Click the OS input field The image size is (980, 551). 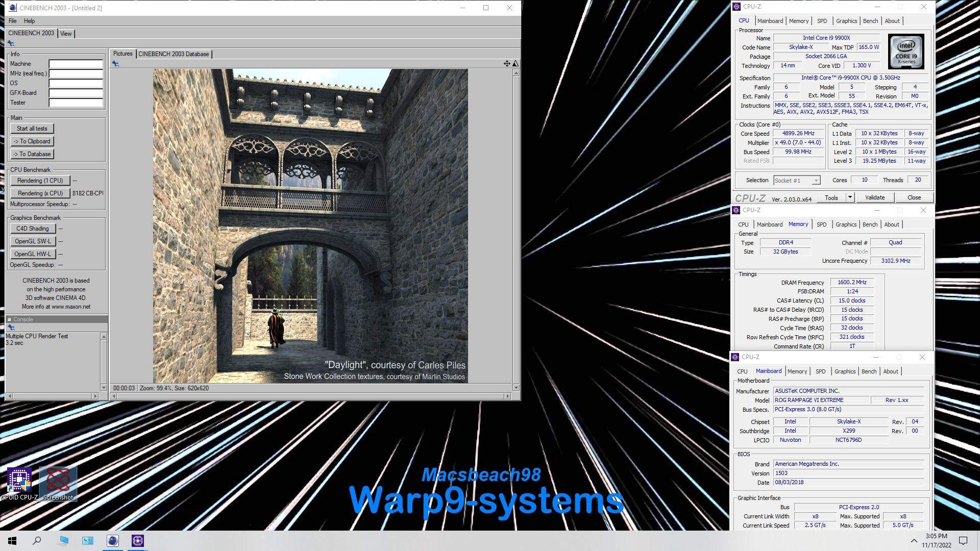pyautogui.click(x=76, y=84)
